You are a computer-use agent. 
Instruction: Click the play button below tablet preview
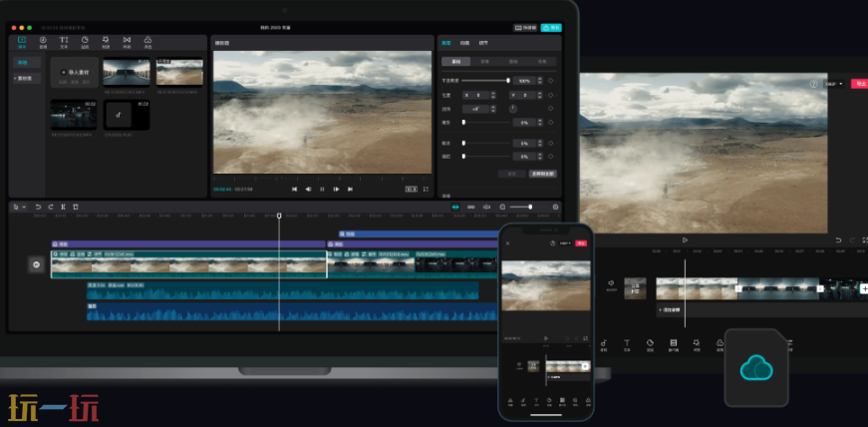pyautogui.click(x=685, y=240)
